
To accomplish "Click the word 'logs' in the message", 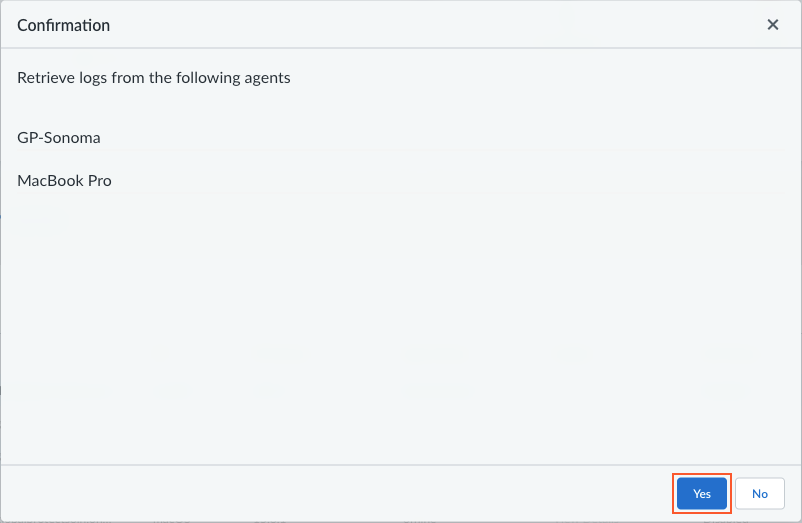I will [x=92, y=77].
